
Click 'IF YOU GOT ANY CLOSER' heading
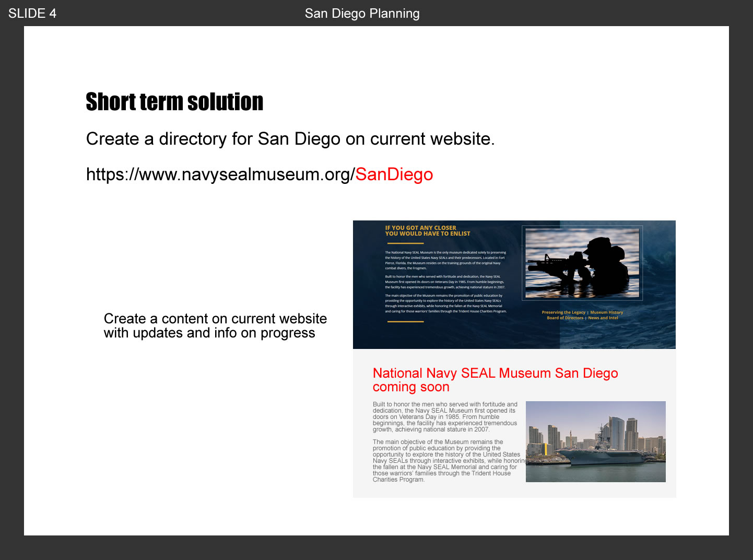click(420, 228)
